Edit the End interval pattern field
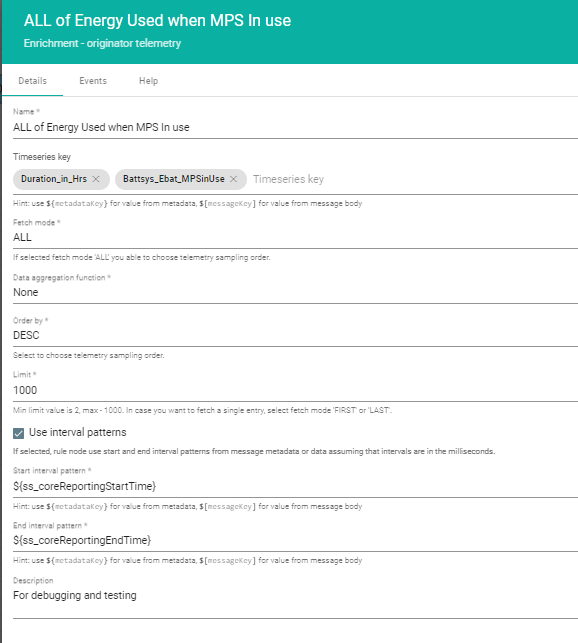578x643 pixels. [x=295, y=540]
